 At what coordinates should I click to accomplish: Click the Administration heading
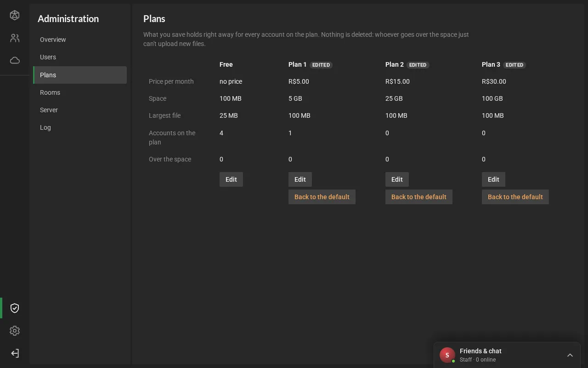pos(68,18)
